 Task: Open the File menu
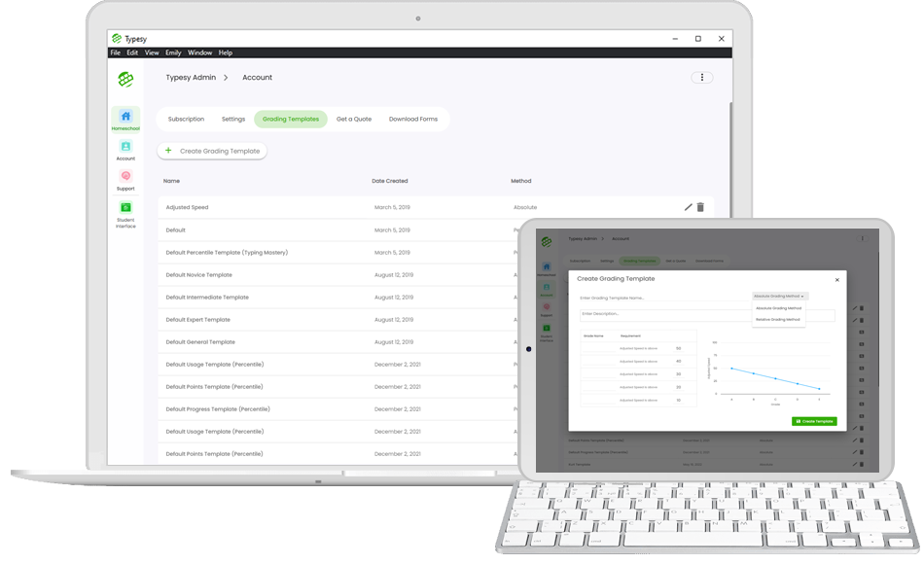pos(116,53)
